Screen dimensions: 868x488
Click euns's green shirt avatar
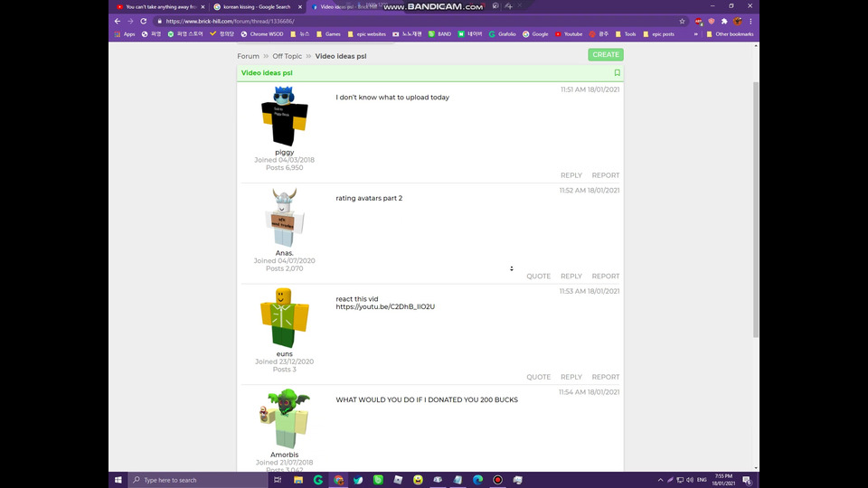click(x=284, y=318)
